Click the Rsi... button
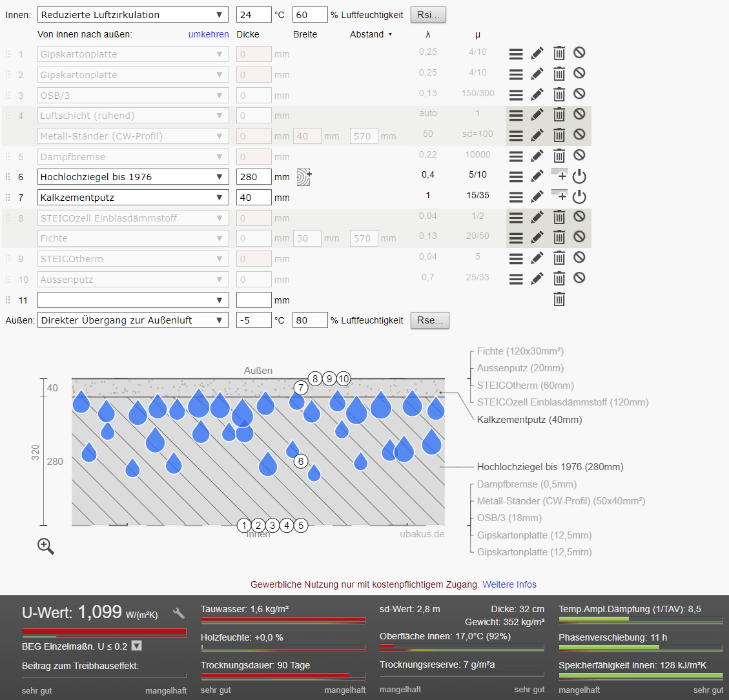 428,15
